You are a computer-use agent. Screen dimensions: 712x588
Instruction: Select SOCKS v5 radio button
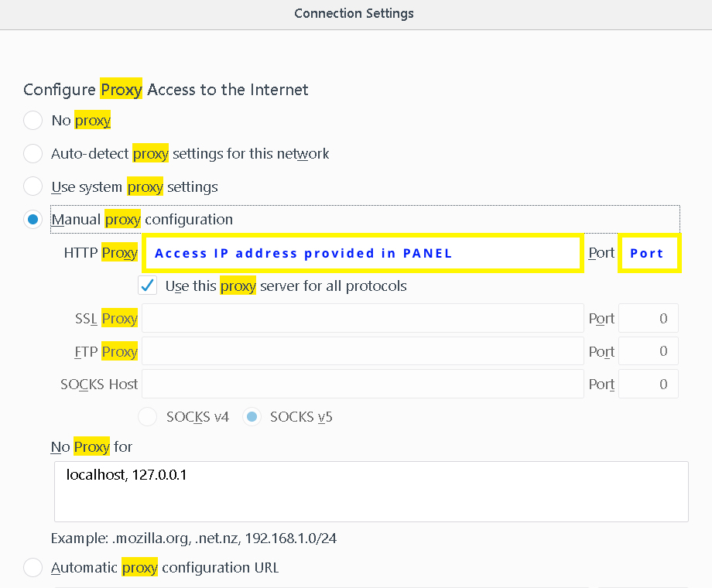point(252,417)
